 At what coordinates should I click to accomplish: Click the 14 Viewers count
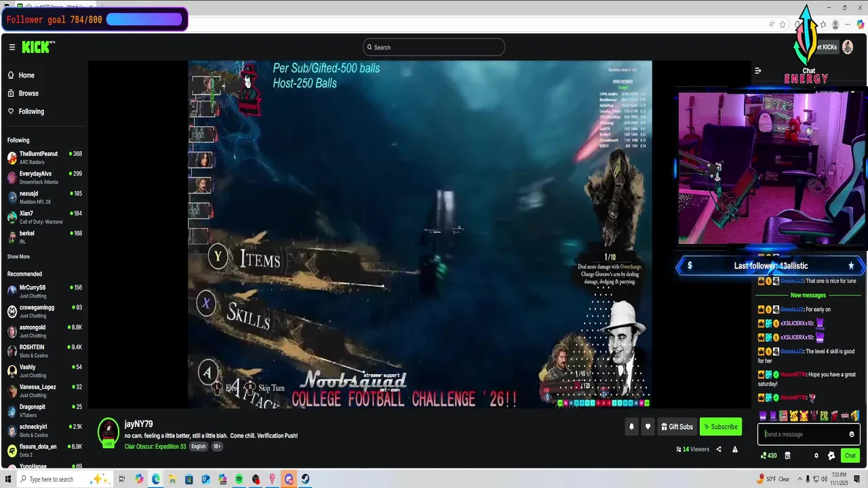point(692,449)
